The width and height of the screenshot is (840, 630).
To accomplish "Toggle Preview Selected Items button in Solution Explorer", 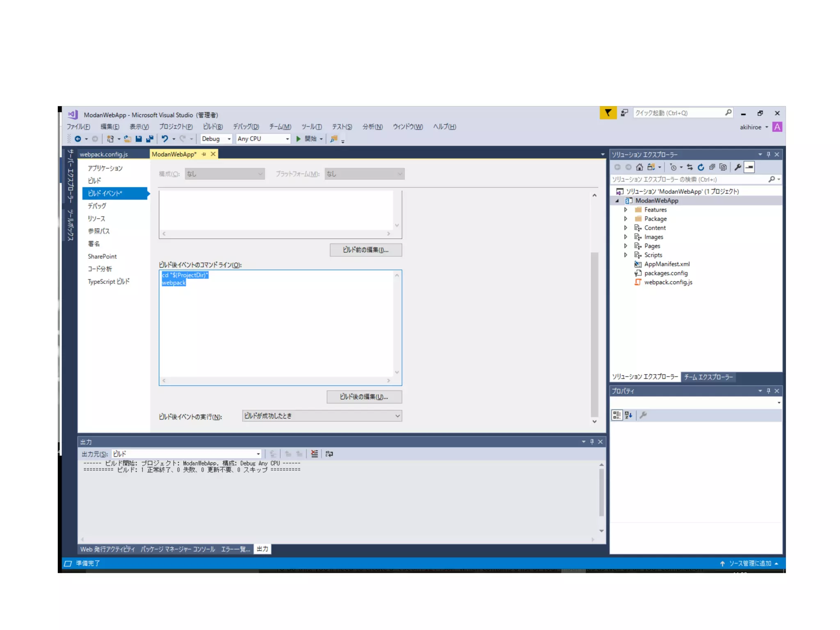I will 749,167.
